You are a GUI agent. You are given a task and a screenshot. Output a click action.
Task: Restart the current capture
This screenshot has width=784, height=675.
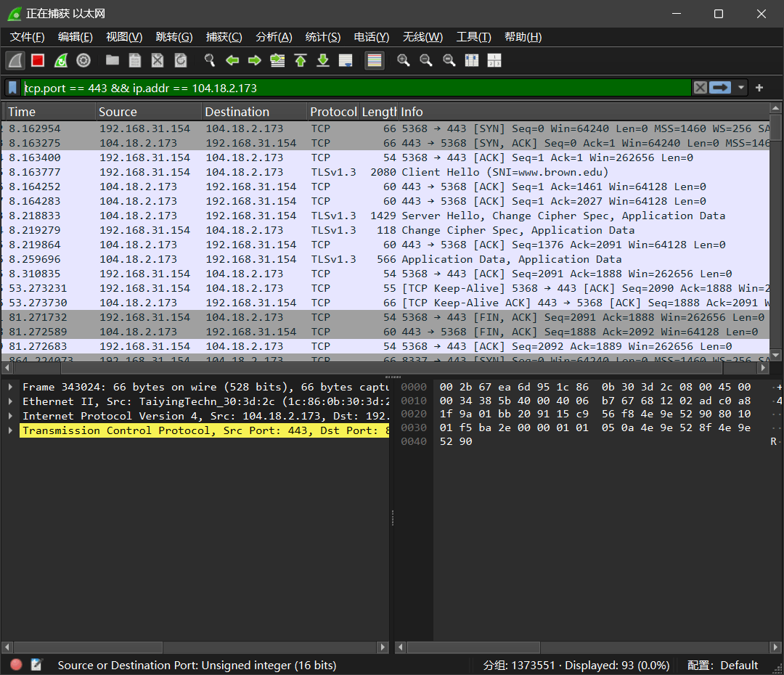(x=61, y=60)
